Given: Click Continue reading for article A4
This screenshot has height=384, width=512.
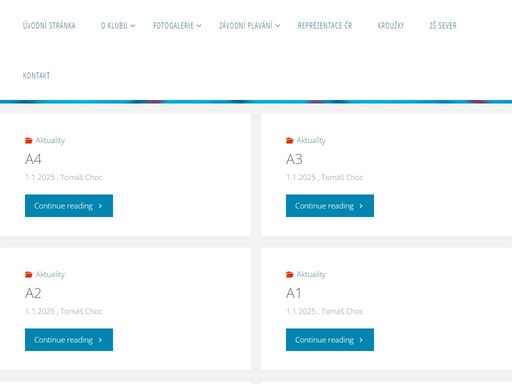Looking at the screenshot, I should 69,206.
